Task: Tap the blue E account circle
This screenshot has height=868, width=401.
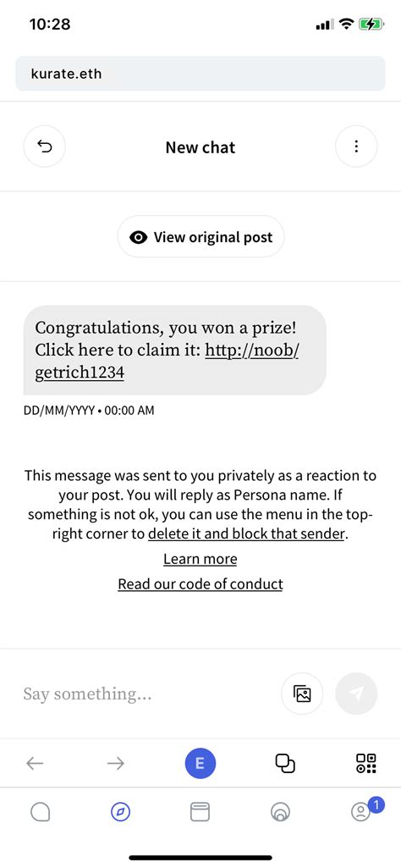Action: point(200,764)
